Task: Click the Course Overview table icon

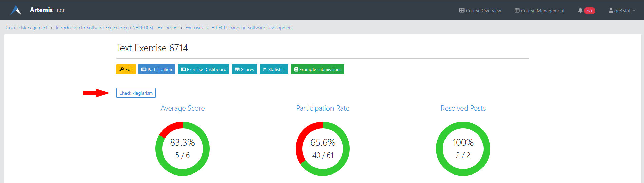Action: point(462,11)
